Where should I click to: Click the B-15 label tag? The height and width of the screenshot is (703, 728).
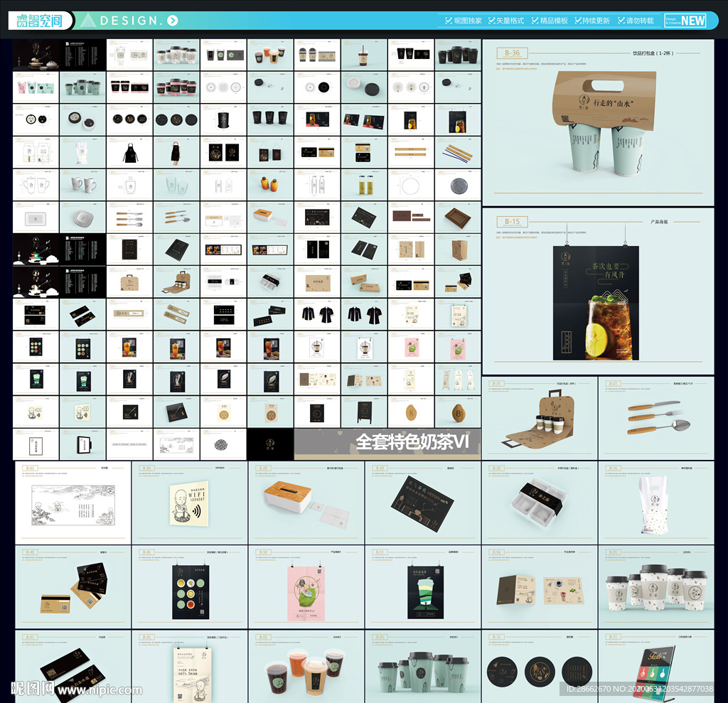point(512,222)
